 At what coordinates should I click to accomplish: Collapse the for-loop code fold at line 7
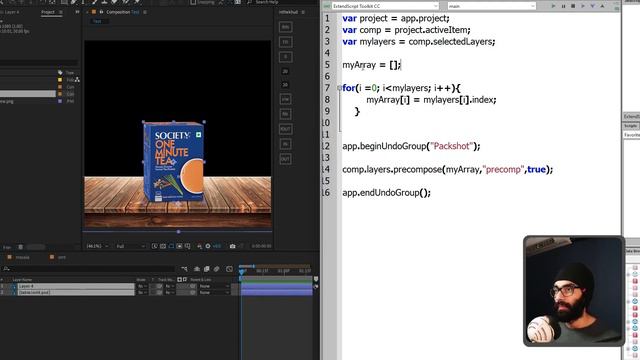(x=339, y=88)
